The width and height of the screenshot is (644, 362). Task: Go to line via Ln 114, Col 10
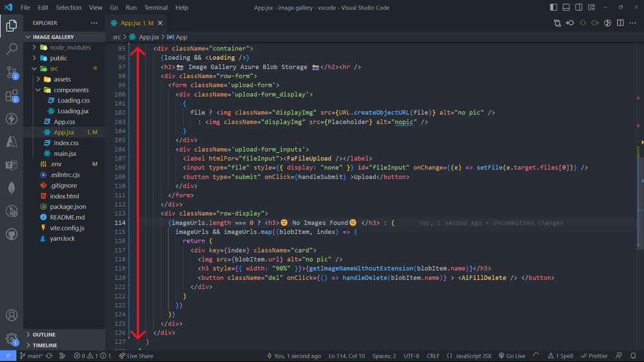(x=347, y=356)
